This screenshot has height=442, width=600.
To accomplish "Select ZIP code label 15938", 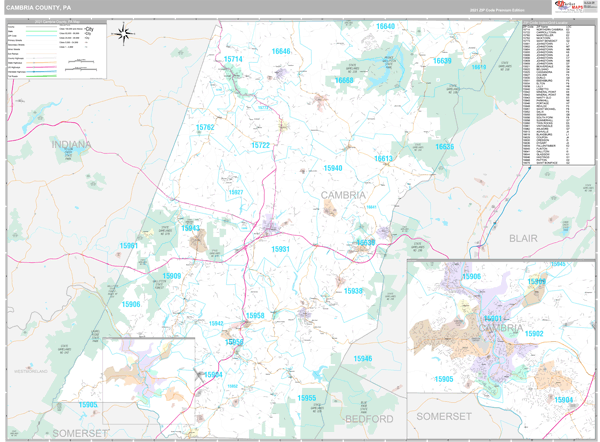I will coord(353,291).
